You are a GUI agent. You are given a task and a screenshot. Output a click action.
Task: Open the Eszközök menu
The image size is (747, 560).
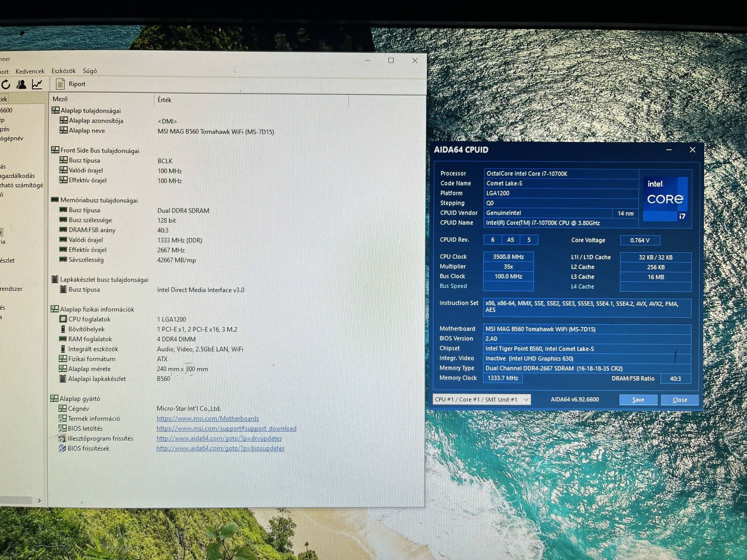click(x=63, y=71)
